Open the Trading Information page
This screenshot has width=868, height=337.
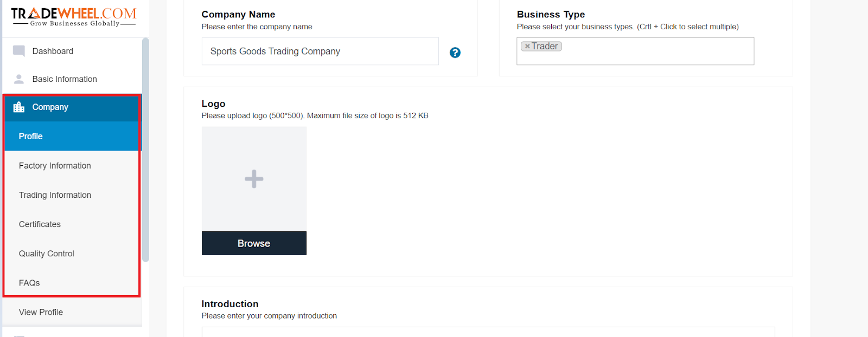pyautogui.click(x=72, y=195)
